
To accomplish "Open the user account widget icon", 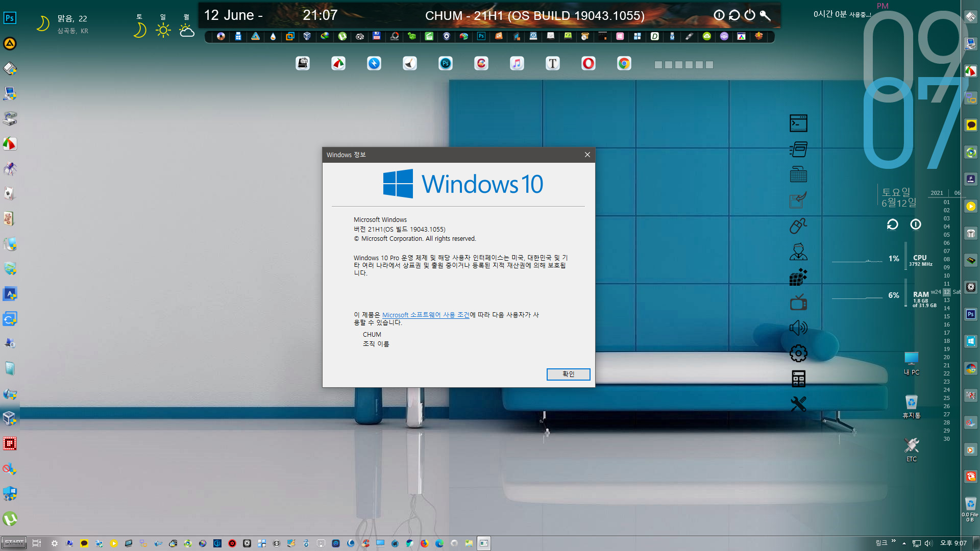I will pos(798,252).
